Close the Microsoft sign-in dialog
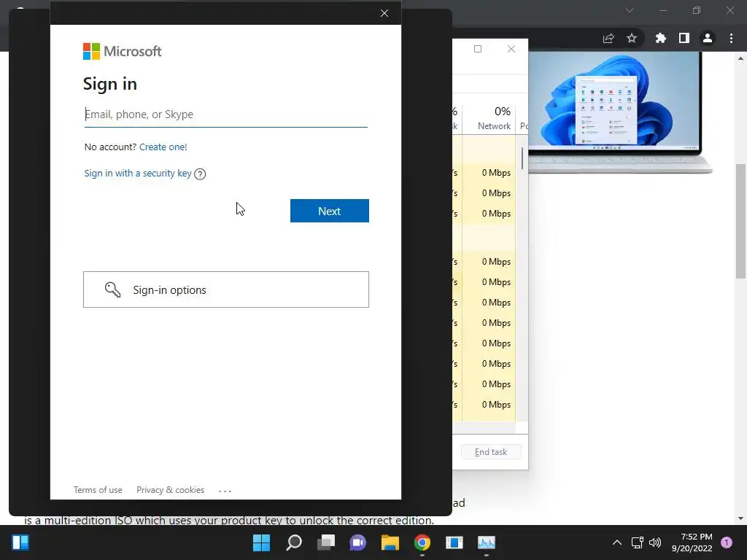 point(384,13)
